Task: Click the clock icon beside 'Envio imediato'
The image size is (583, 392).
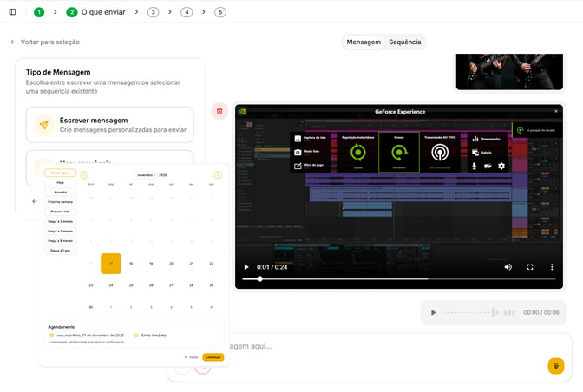Action: (x=136, y=336)
